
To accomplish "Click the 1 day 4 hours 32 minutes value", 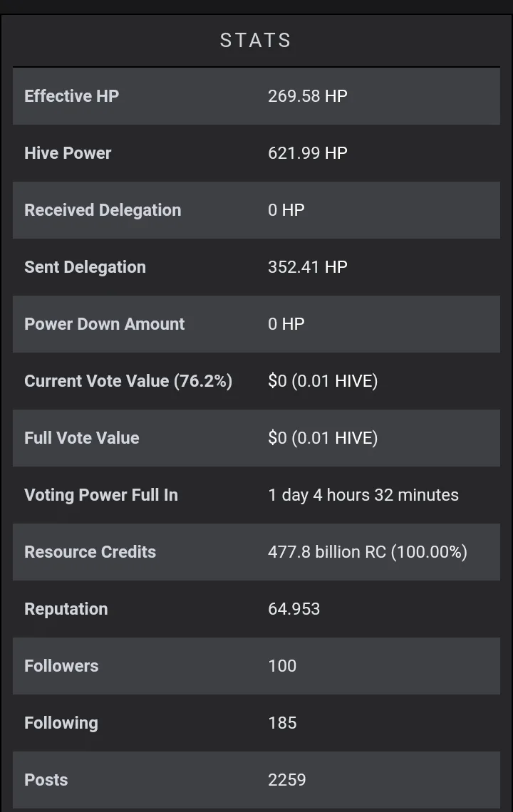I will pos(363,494).
